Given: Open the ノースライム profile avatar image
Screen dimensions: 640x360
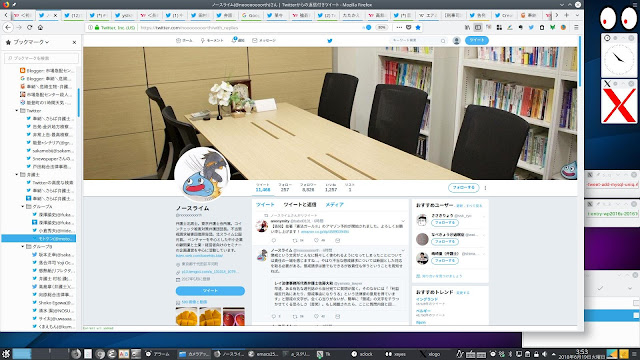Looking at the screenshot, I should (202, 174).
